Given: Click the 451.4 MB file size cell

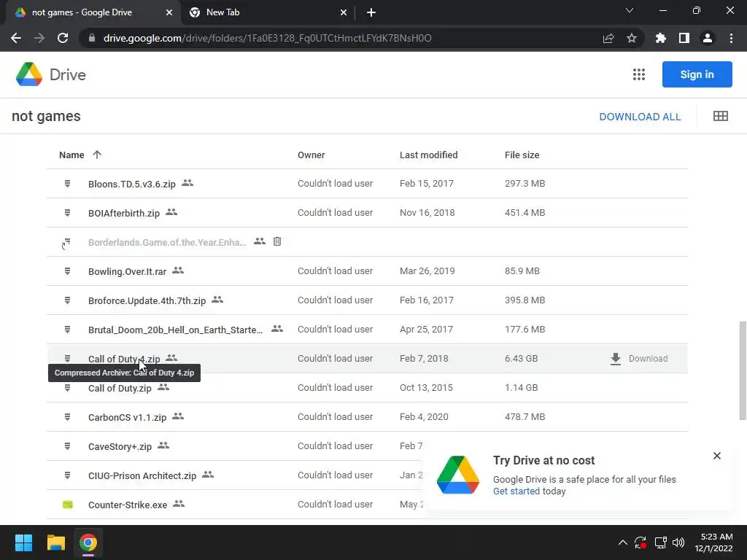Looking at the screenshot, I should (525, 213).
